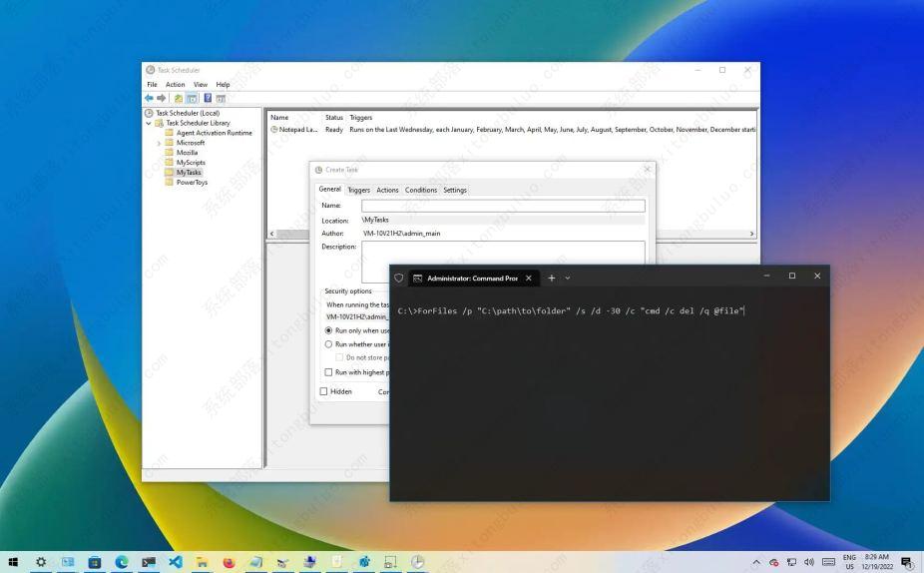Toggle the Show/Hide Action Pane toolbar icon

[221, 98]
